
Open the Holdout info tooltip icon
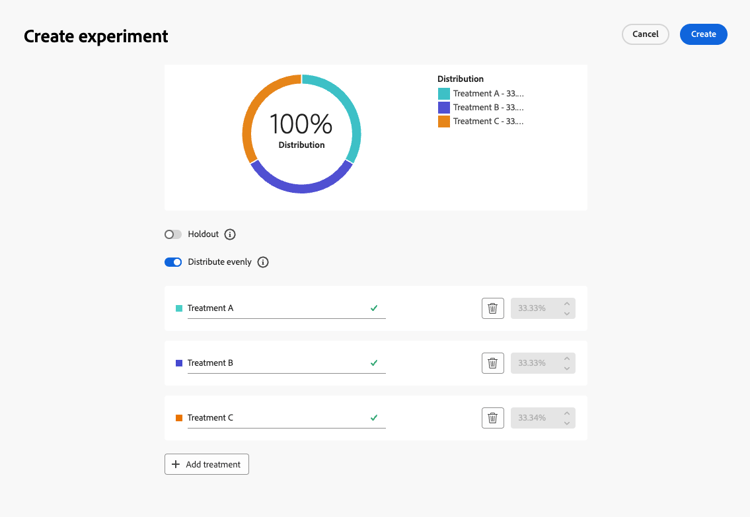click(230, 234)
